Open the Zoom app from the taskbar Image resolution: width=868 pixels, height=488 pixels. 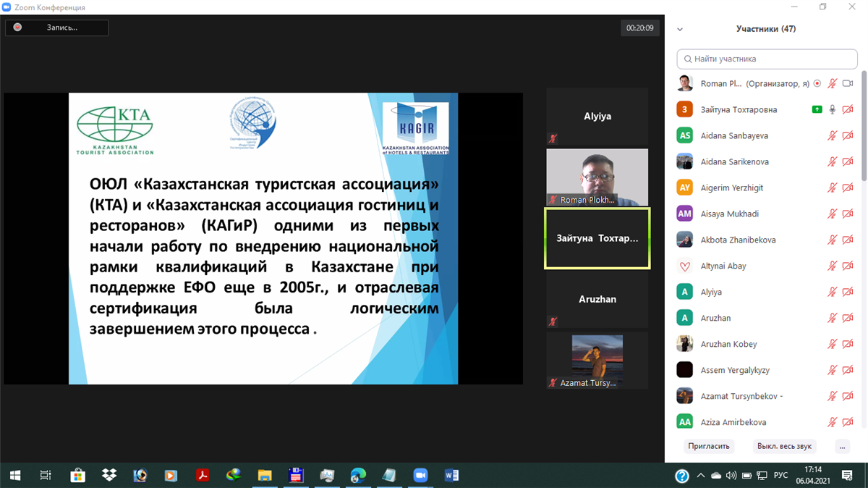[420, 476]
